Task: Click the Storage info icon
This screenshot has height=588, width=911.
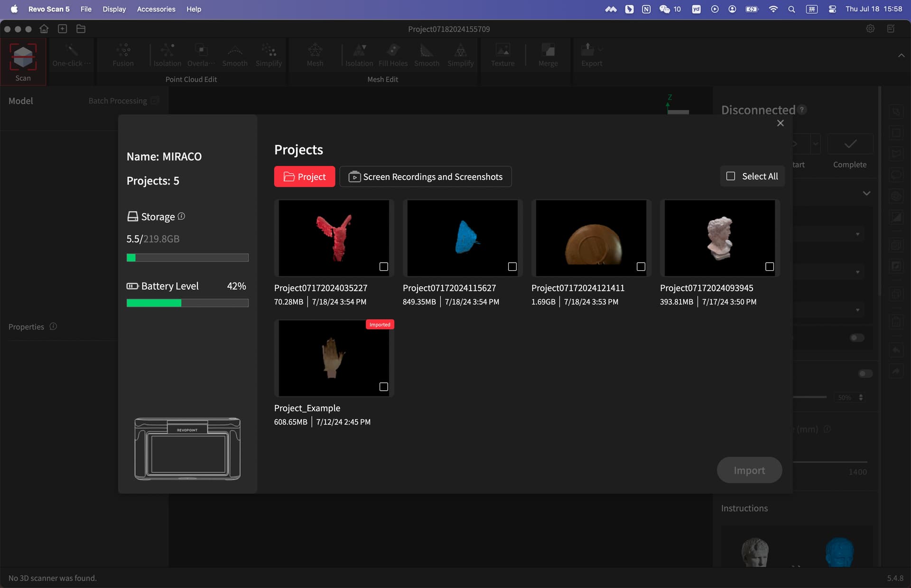Action: tap(181, 216)
